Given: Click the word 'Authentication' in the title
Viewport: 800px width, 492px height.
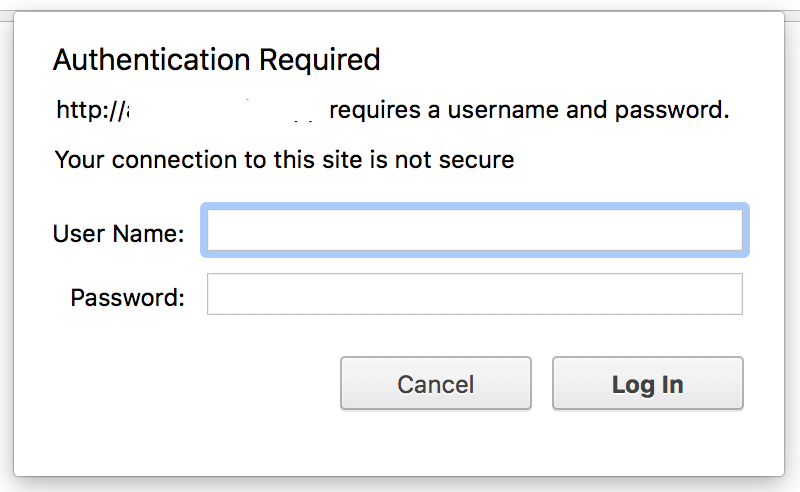Looking at the screenshot, I should pyautogui.click(x=152, y=60).
